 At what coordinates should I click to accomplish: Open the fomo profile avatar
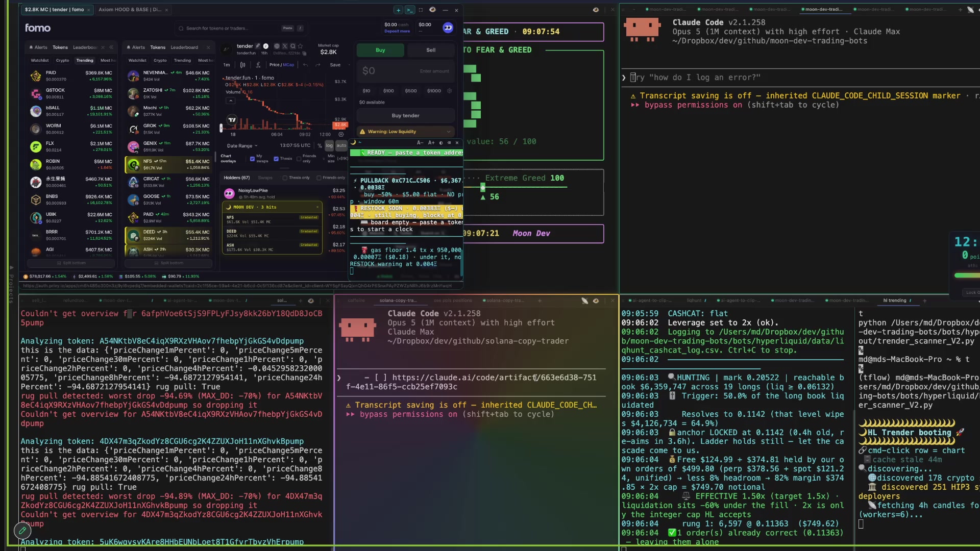(x=448, y=28)
